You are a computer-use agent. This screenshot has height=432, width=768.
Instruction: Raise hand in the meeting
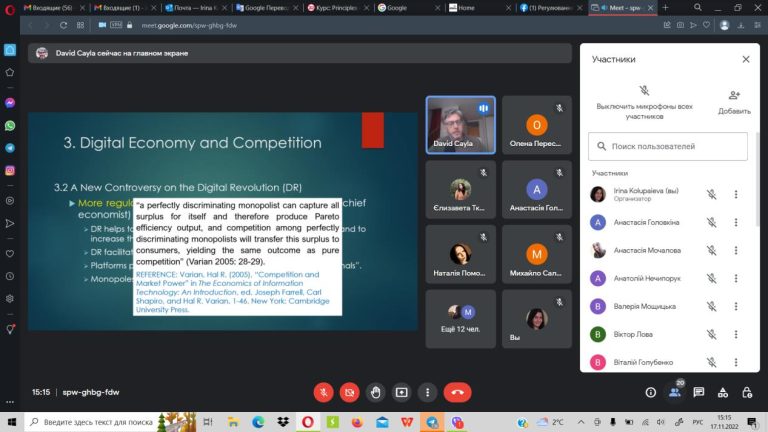point(376,392)
